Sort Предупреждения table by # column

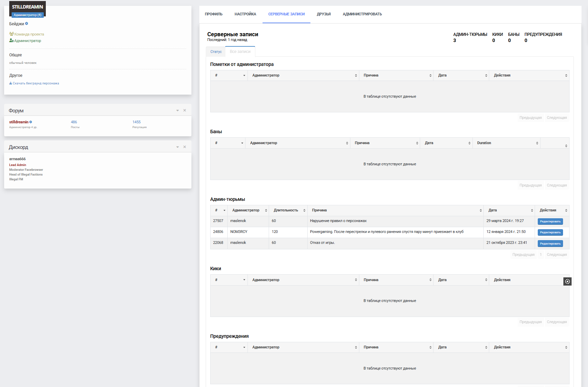[x=229, y=347]
